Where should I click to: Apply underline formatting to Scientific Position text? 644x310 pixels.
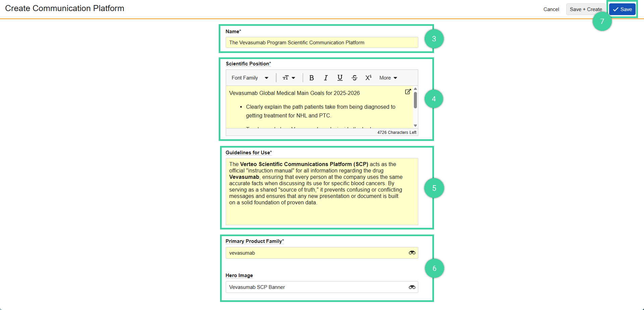pos(340,77)
